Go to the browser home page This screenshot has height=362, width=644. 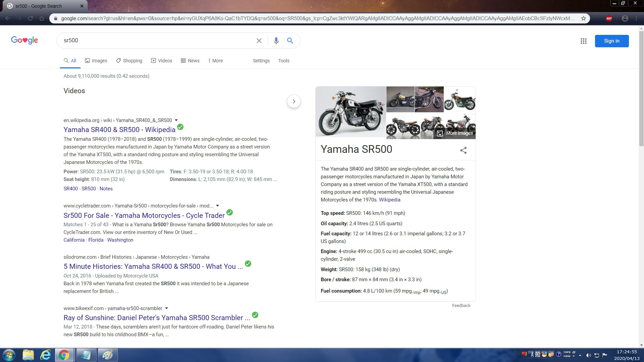[x=42, y=18]
